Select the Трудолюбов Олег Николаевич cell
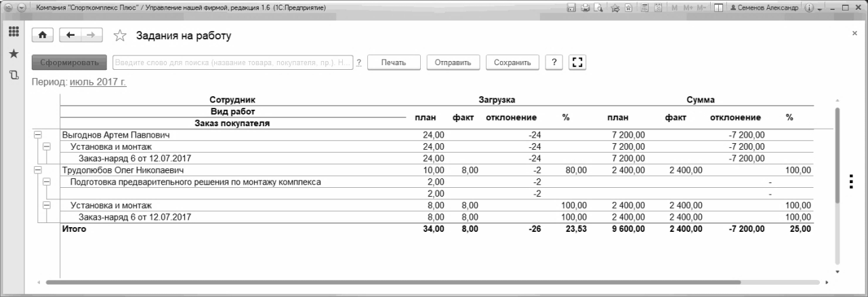Image resolution: width=868 pixels, height=297 pixels. (x=232, y=170)
